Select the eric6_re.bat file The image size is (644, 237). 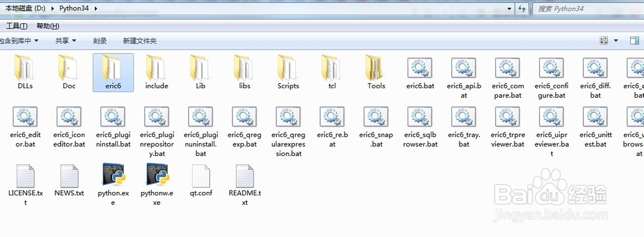(332, 127)
